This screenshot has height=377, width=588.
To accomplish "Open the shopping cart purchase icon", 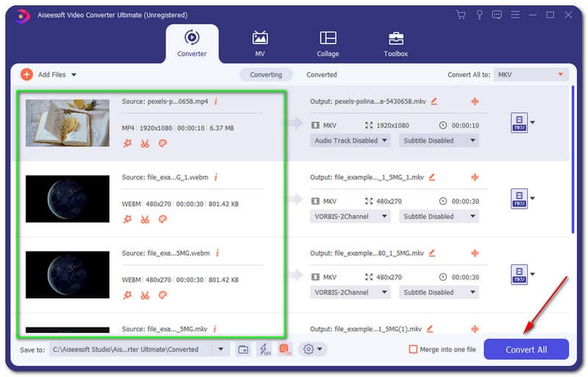I will tap(461, 15).
